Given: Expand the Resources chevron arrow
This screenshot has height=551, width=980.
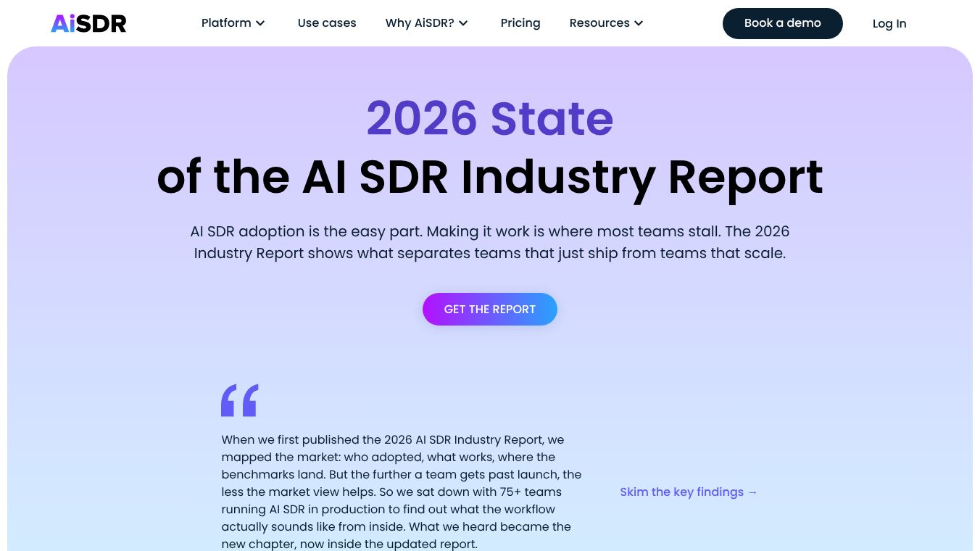Looking at the screenshot, I should pos(639,23).
